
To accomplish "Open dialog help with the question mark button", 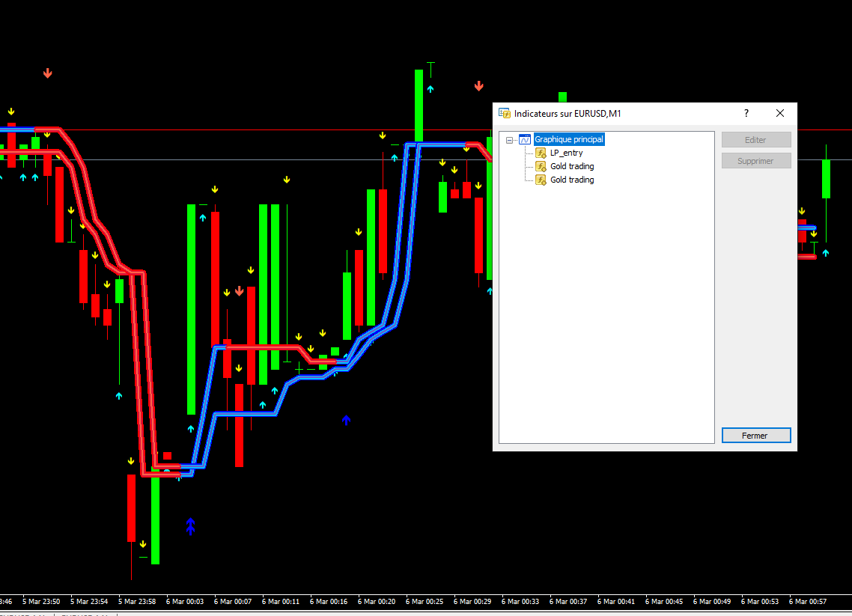I will pyautogui.click(x=746, y=113).
